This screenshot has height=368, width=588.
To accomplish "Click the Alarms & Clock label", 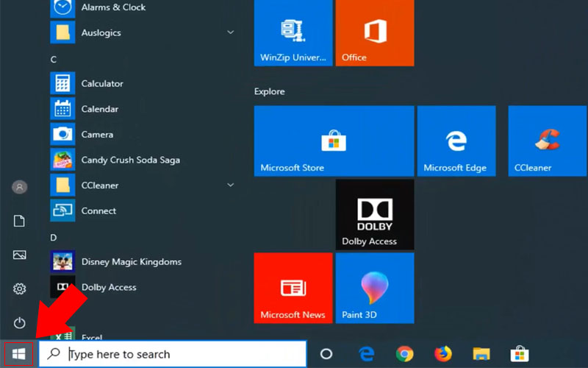I will click(113, 7).
